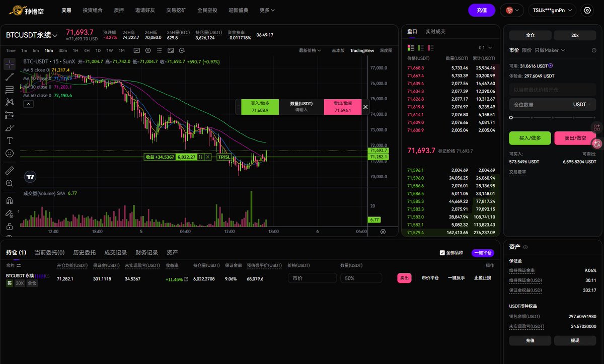Switch chart to 1D interval
Image resolution: width=604 pixels, height=364 pixels.
pyautogui.click(x=98, y=50)
